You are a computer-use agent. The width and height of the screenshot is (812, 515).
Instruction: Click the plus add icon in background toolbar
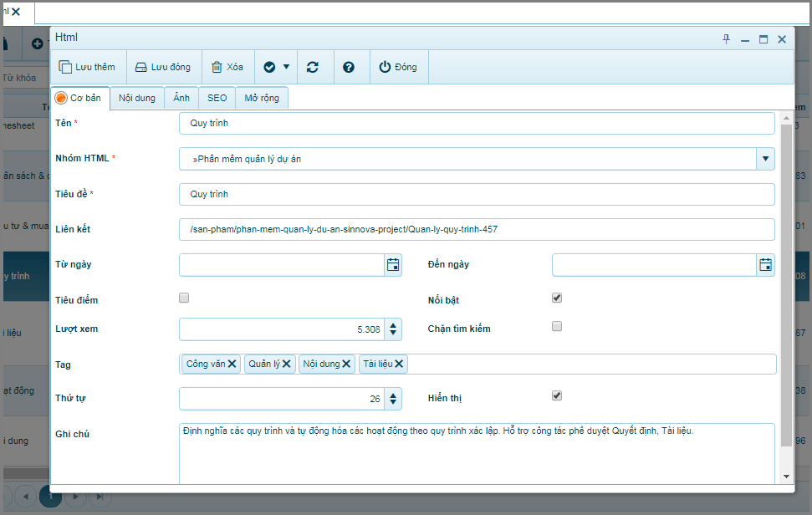37,44
